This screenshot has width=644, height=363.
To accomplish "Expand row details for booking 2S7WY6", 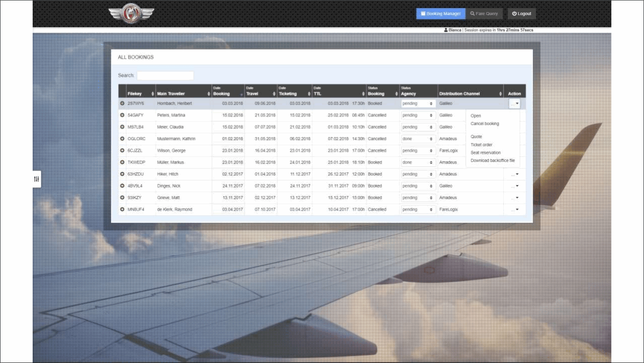I will point(122,104).
